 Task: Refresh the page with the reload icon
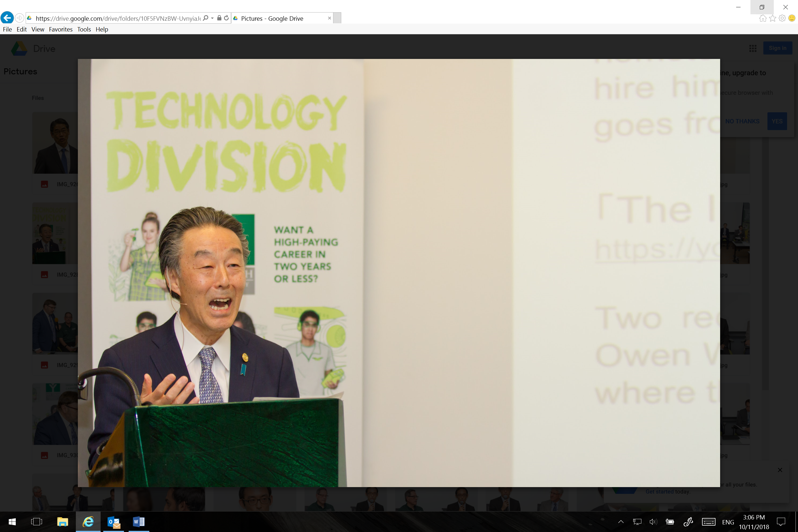coord(226,18)
